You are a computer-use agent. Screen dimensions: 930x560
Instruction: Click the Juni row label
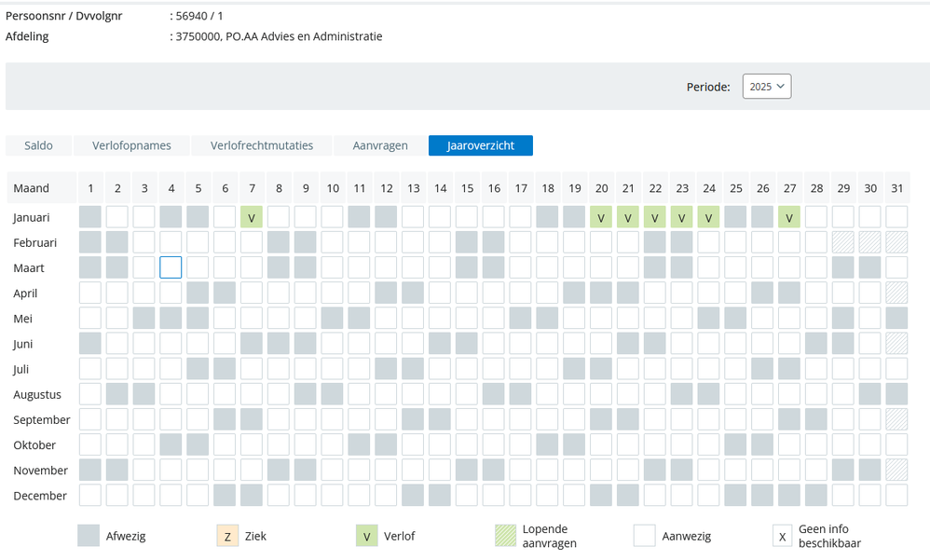[22, 344]
